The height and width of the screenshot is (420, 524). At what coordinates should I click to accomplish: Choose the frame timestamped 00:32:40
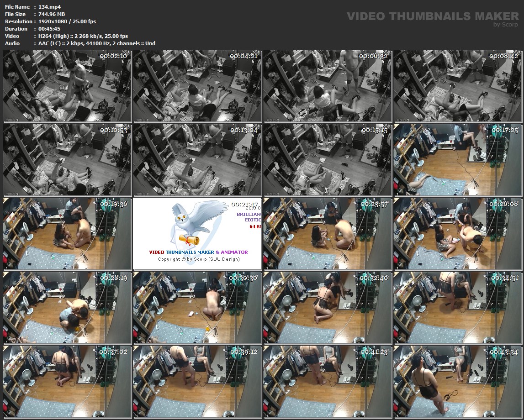pyautogui.click(x=327, y=308)
